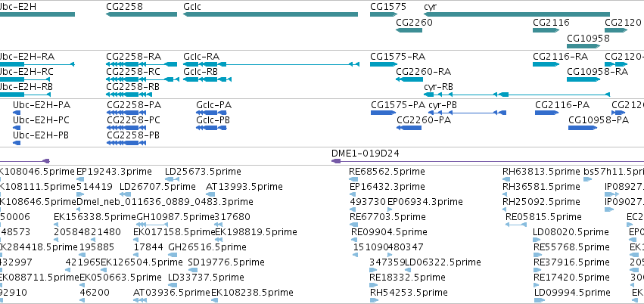The image size is (644, 304).
Task: Click the GH10987.5prime EST feature
Action: [152, 225]
